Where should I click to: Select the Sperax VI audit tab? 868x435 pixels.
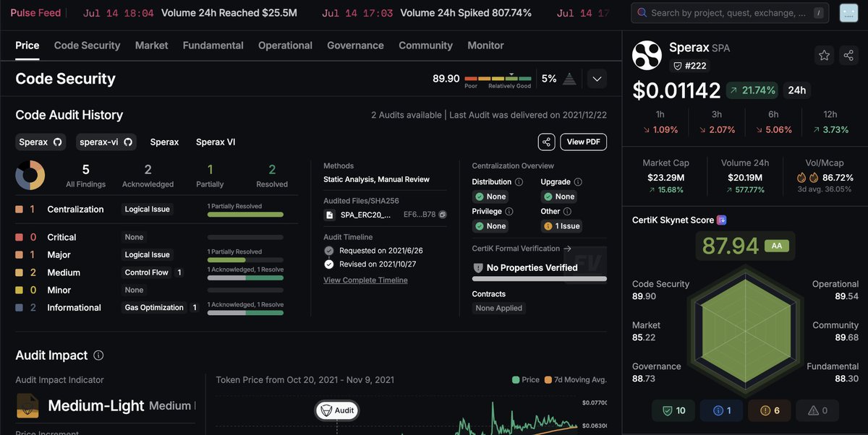coord(216,142)
